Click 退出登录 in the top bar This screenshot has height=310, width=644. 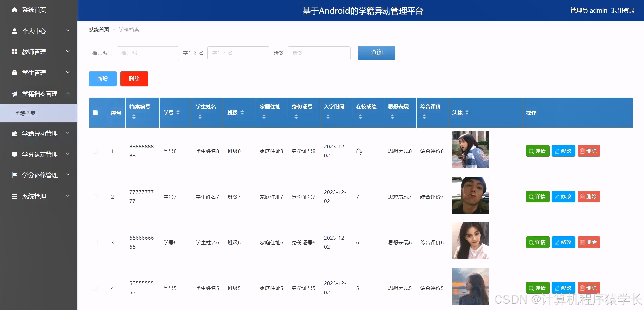623,10
